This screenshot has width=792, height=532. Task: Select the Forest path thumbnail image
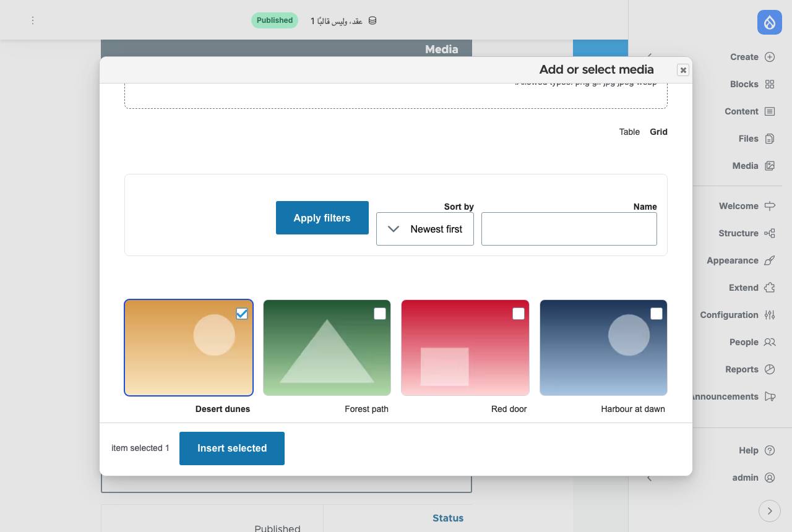tap(327, 348)
